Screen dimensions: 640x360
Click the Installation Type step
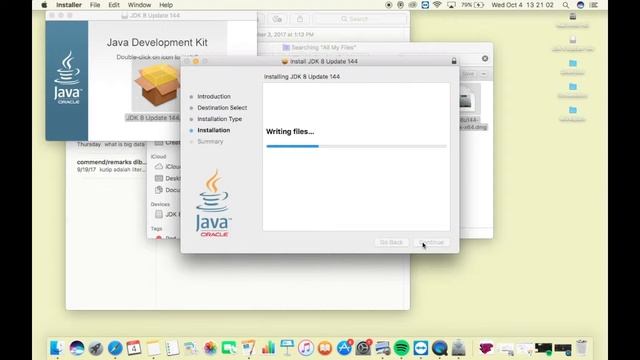[x=220, y=119]
